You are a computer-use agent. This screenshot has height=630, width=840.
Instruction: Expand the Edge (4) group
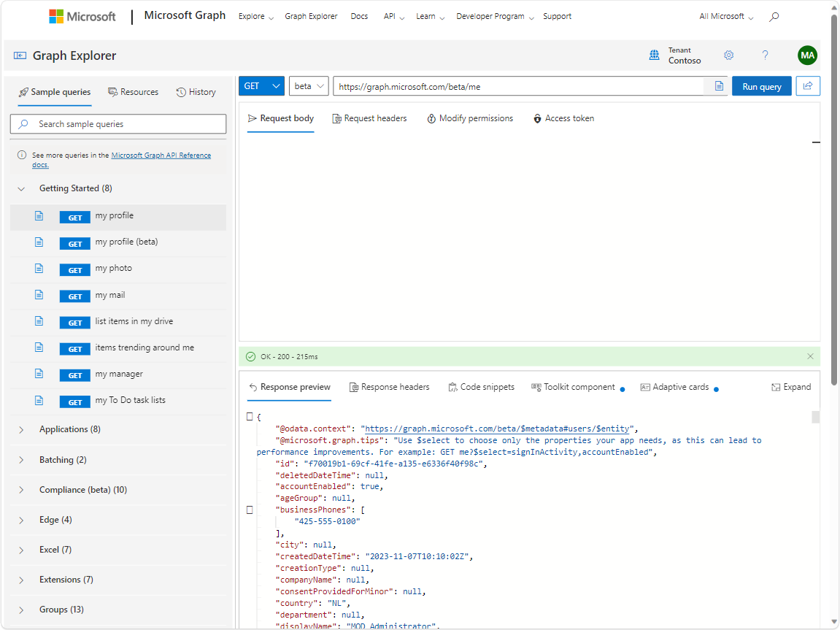(21, 520)
